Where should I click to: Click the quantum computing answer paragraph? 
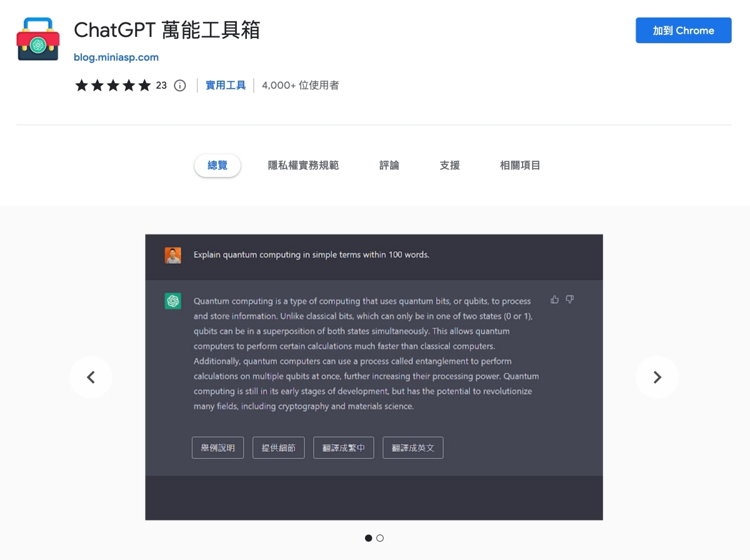366,354
